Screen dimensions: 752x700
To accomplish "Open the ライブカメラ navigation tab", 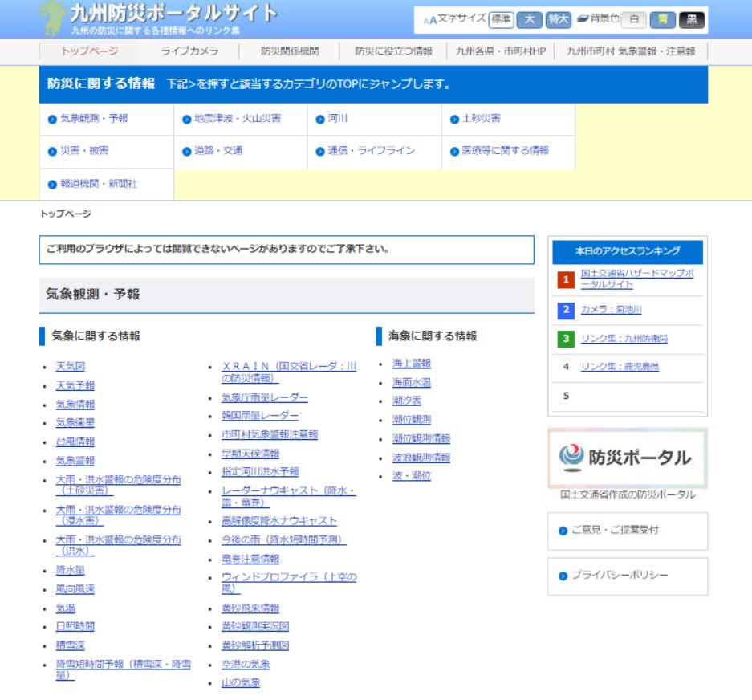I will (x=189, y=51).
